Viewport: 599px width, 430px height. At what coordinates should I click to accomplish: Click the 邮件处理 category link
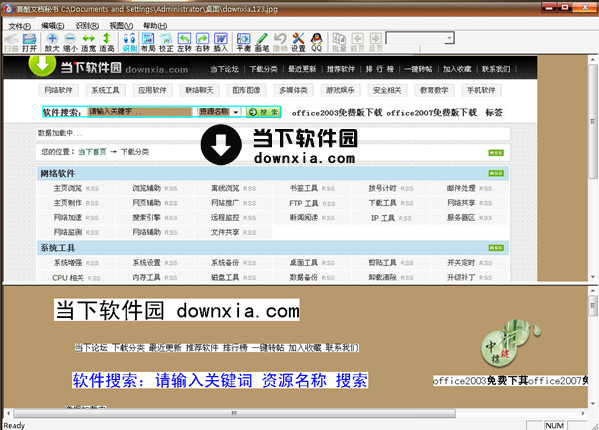coord(461,188)
